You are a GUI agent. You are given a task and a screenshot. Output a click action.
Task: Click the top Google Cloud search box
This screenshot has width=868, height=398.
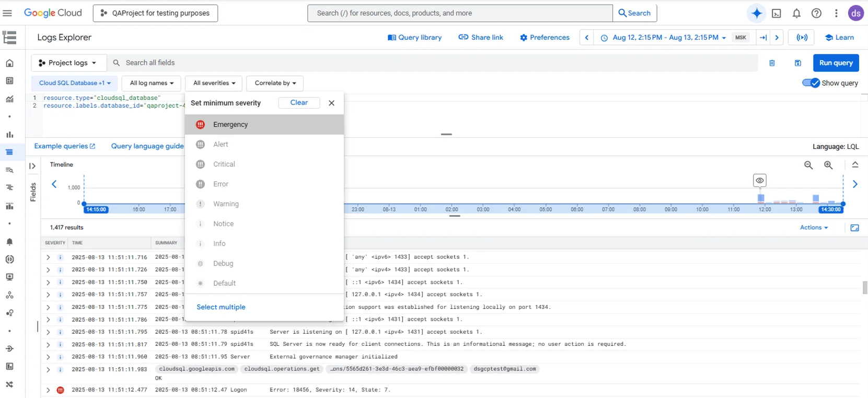pyautogui.click(x=460, y=13)
